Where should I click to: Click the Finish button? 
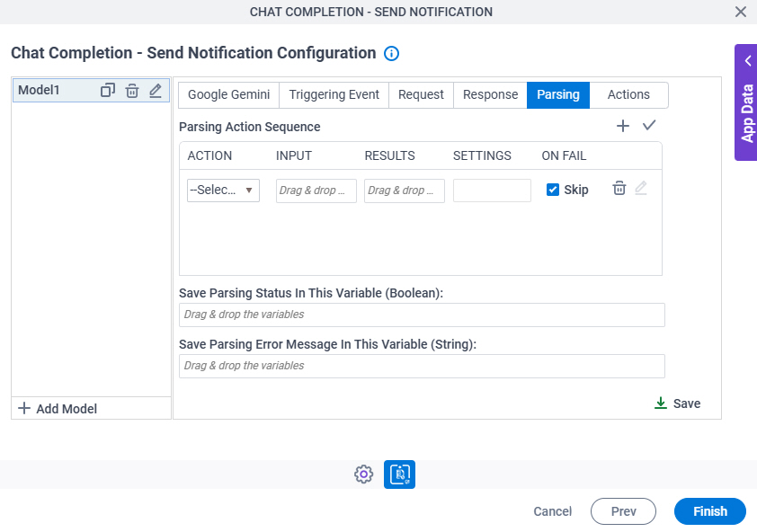pyautogui.click(x=710, y=511)
